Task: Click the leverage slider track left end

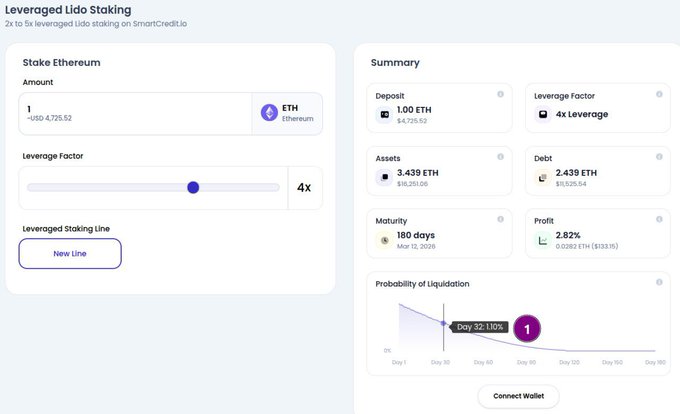Action: (x=29, y=187)
